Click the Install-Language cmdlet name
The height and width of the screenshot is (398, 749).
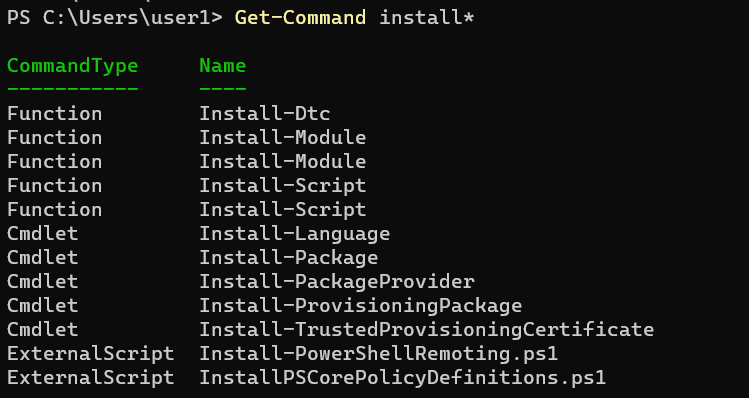click(x=295, y=234)
